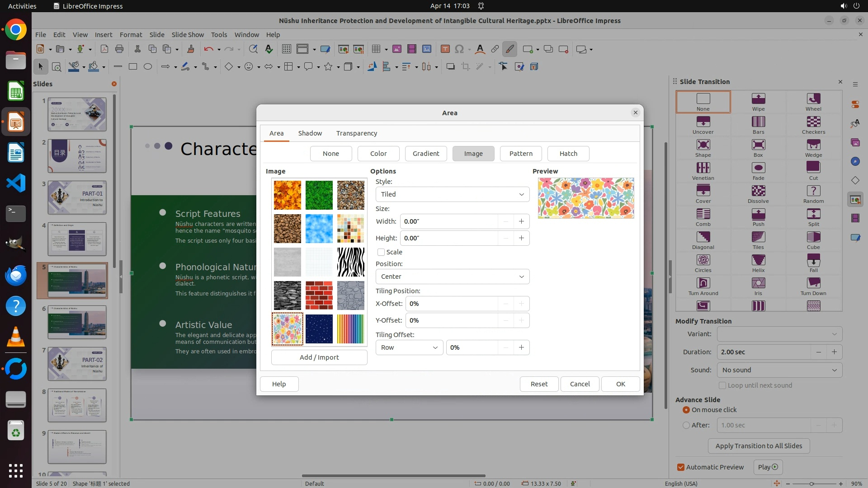Click the Ellipse drawing tool
Viewport: 868px width, 488px height.
[x=148, y=67]
